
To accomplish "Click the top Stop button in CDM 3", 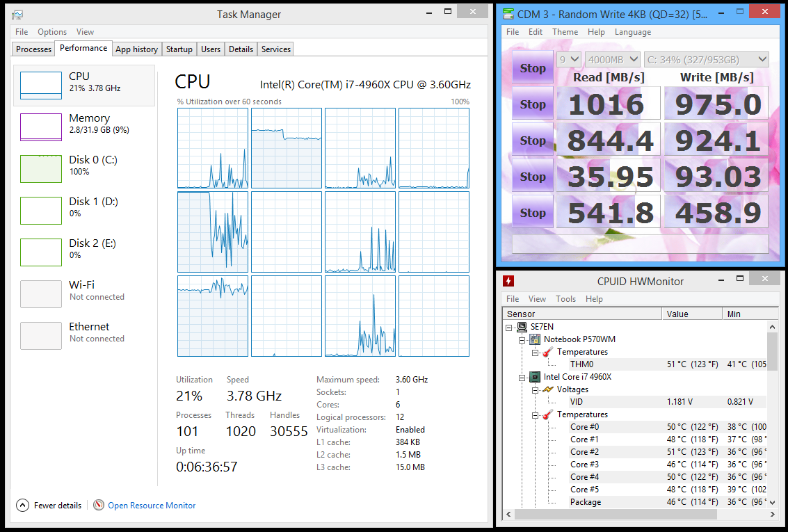I will pyautogui.click(x=533, y=68).
